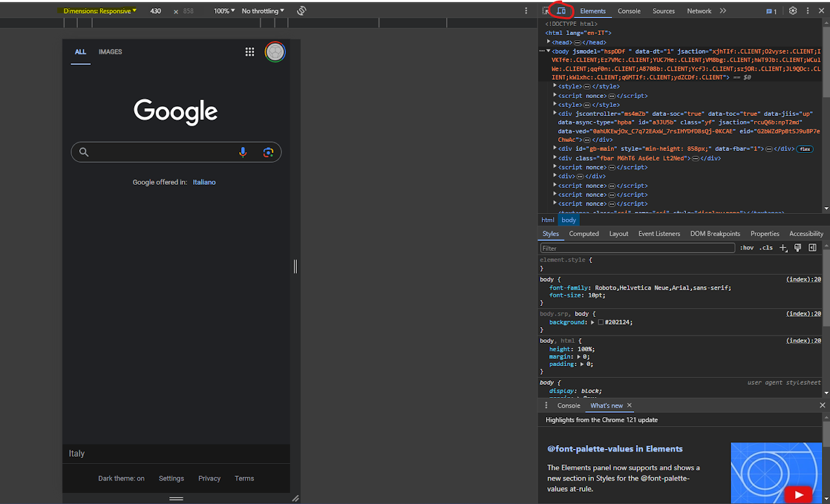Expand the div id gb-main node
830x504 pixels.
(554, 149)
